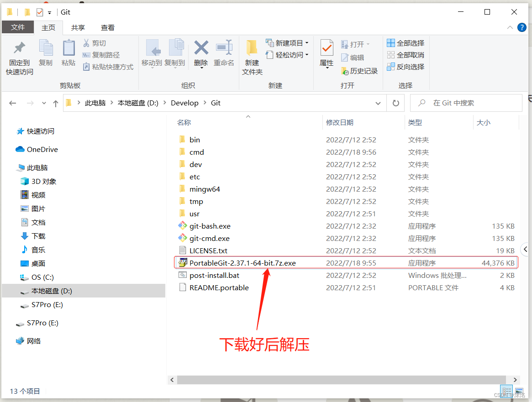The image size is (532, 402).
Task: Click Paste Shortcut (粘贴快捷方式)
Action: tap(108, 67)
